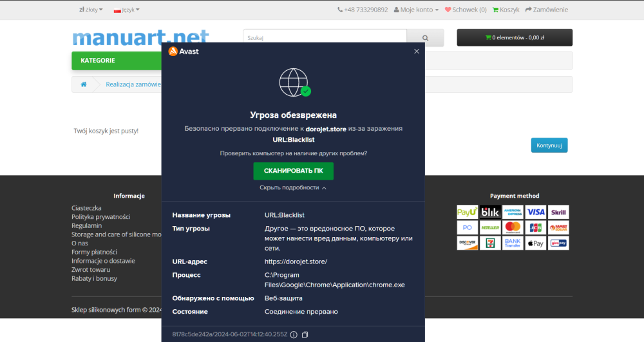The width and height of the screenshot is (644, 342).
Task: Open the green KATEGORIE menu
Action: [117, 61]
